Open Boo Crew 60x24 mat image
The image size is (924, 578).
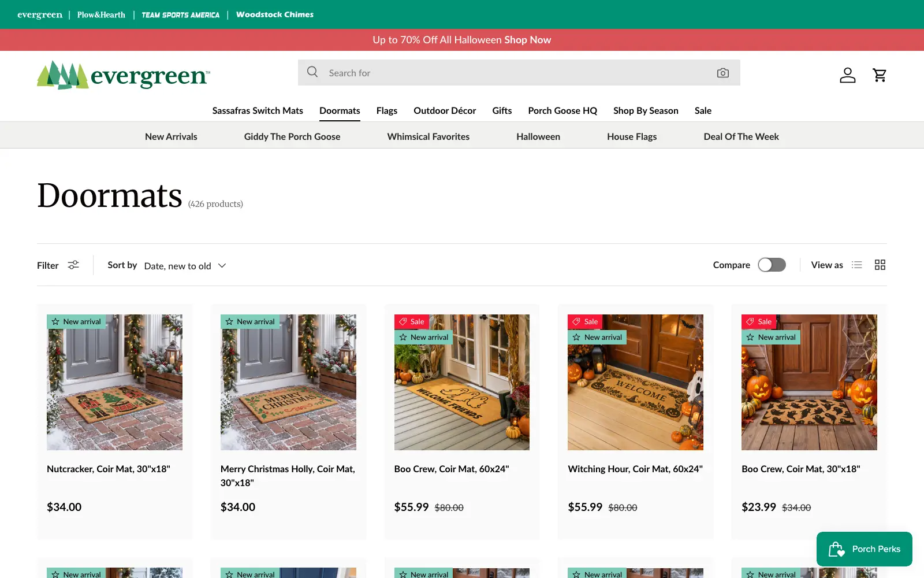(462, 382)
